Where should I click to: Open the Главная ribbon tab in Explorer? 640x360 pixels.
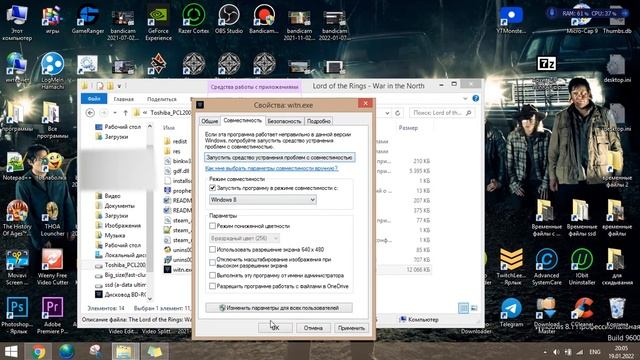124,99
